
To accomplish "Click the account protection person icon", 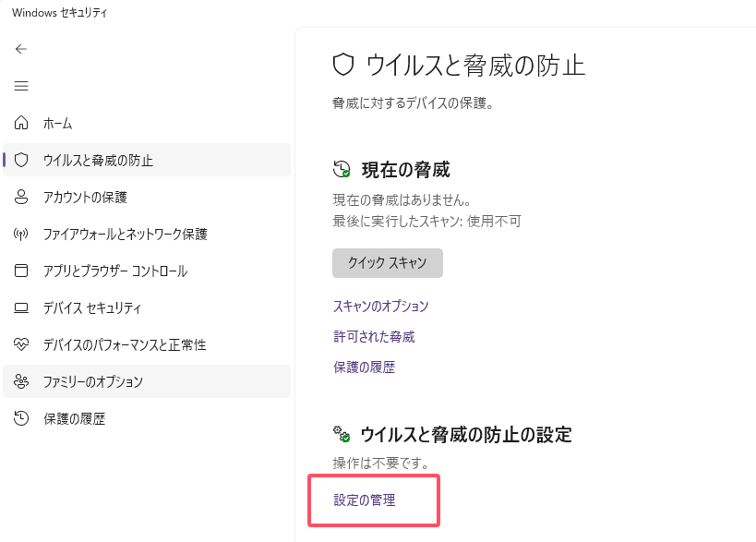I will point(19,197).
